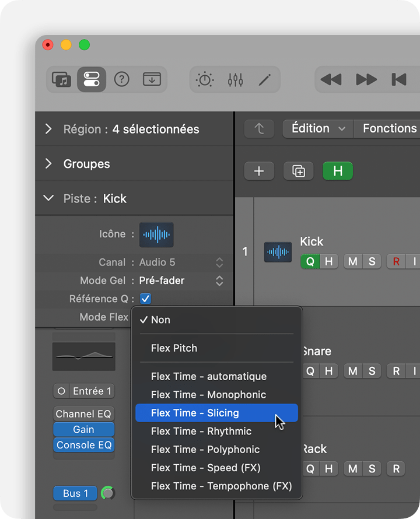The image size is (420, 519).
Task: Uncheck the Référence Q checkbox
Action: tap(146, 299)
